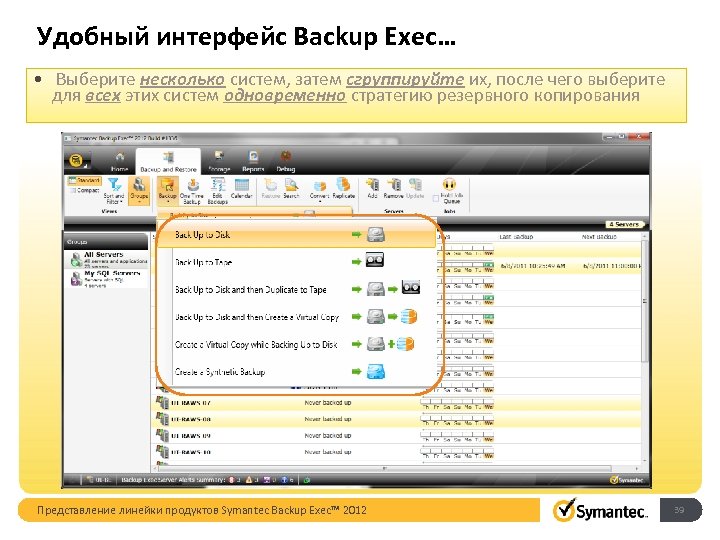
Task: Click the server icon in row 07
Action: click(162, 403)
